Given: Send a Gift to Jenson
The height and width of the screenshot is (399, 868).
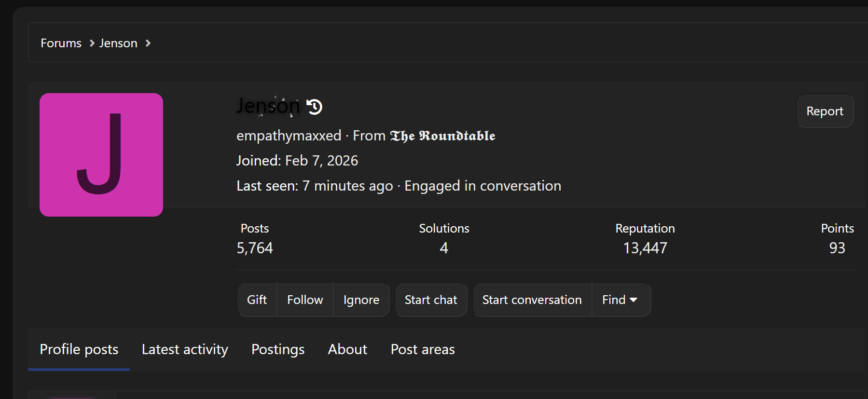Looking at the screenshot, I should 257,300.
